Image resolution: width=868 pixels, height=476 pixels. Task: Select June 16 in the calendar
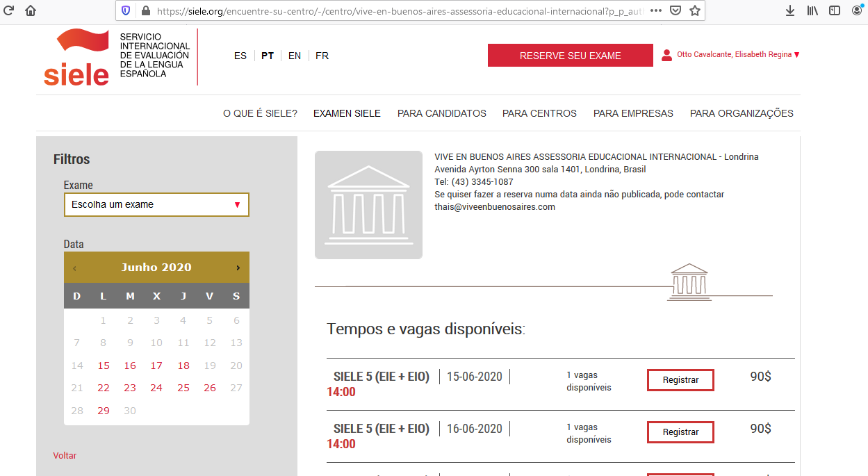pyautogui.click(x=130, y=366)
